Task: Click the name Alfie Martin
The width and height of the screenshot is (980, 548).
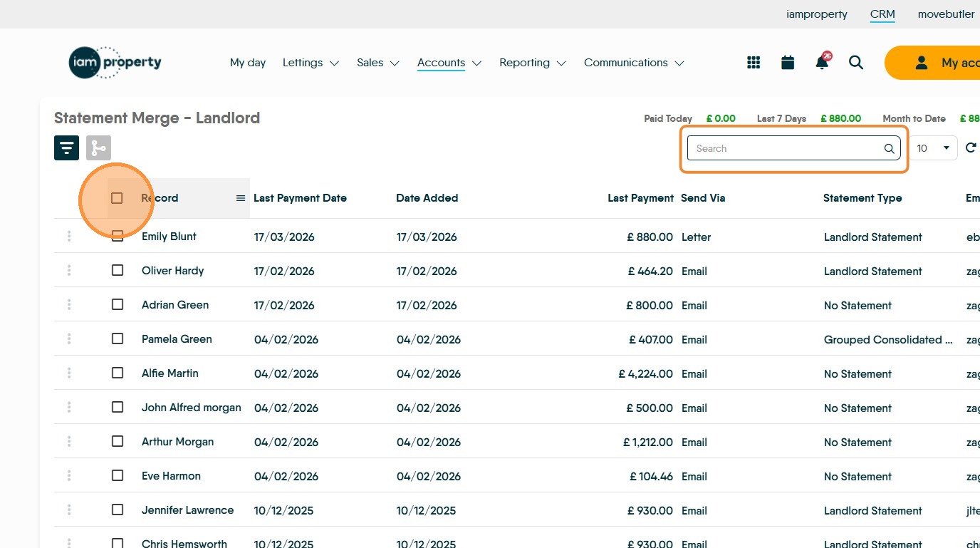Action: tap(170, 373)
